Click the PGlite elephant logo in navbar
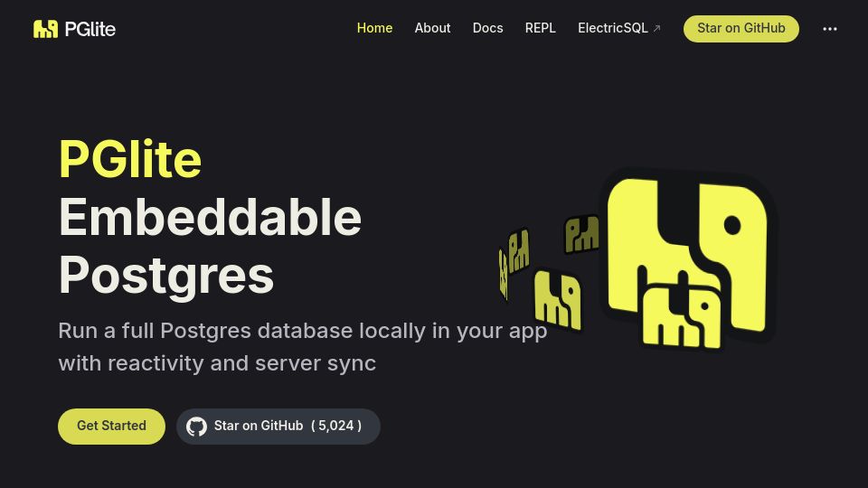The width and height of the screenshot is (868, 488). (45, 29)
